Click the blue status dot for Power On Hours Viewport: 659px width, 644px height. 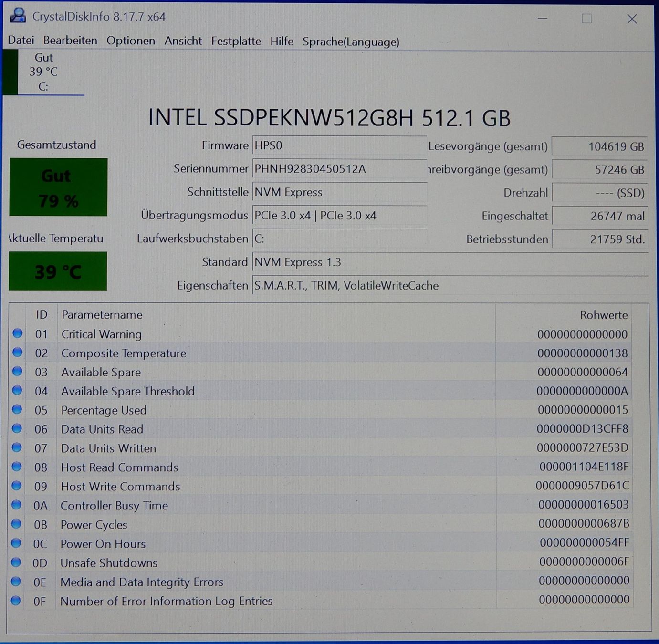pos(16,543)
